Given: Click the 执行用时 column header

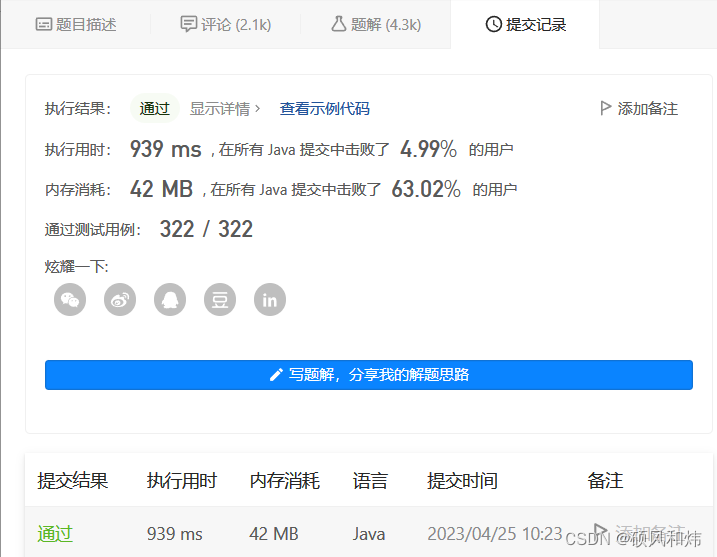Looking at the screenshot, I should pyautogui.click(x=182, y=481).
